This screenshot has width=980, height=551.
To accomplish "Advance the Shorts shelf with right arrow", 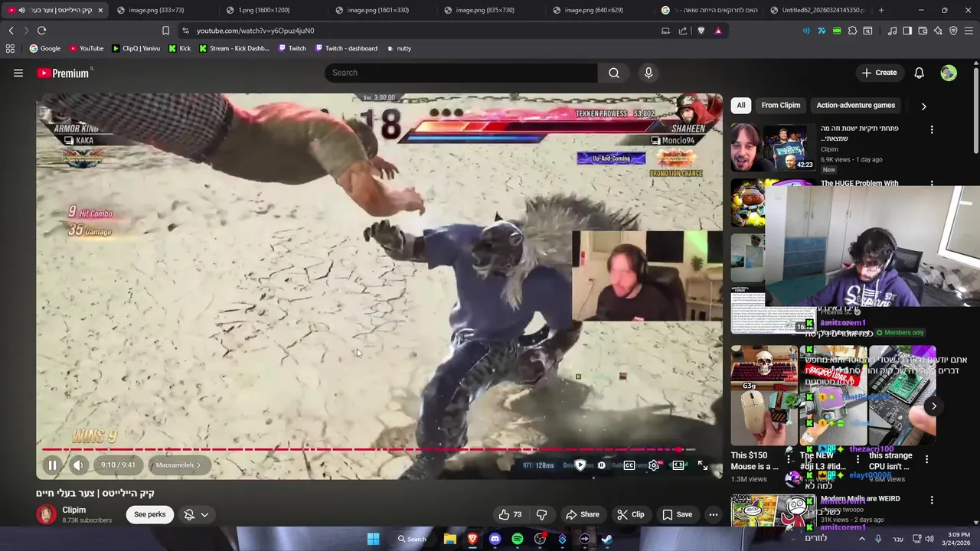I will tap(933, 406).
